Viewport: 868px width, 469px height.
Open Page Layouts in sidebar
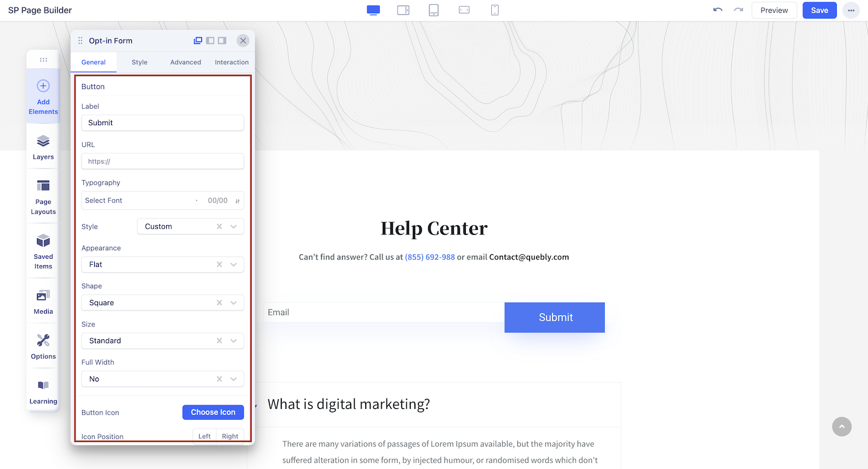pos(43,196)
